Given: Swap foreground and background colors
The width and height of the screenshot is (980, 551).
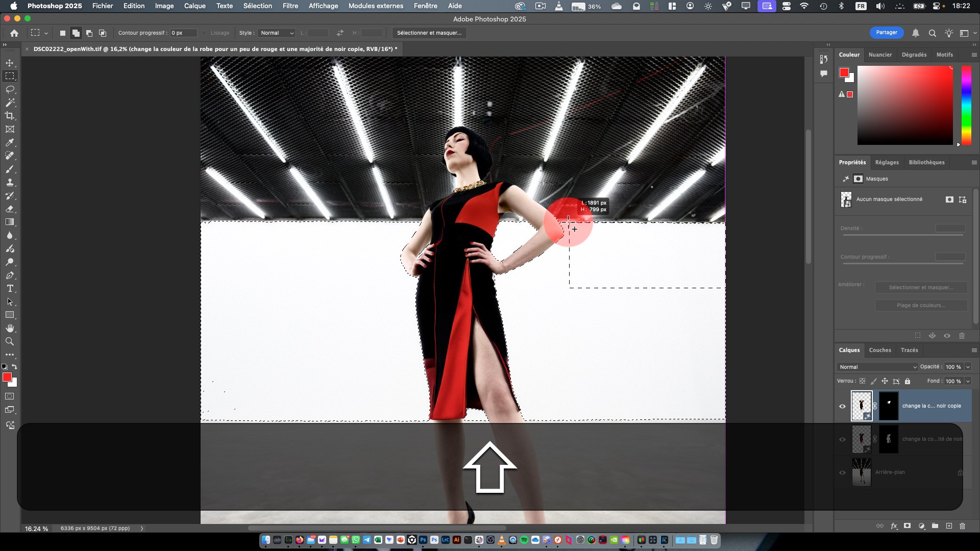Looking at the screenshot, I should coord(14,367).
